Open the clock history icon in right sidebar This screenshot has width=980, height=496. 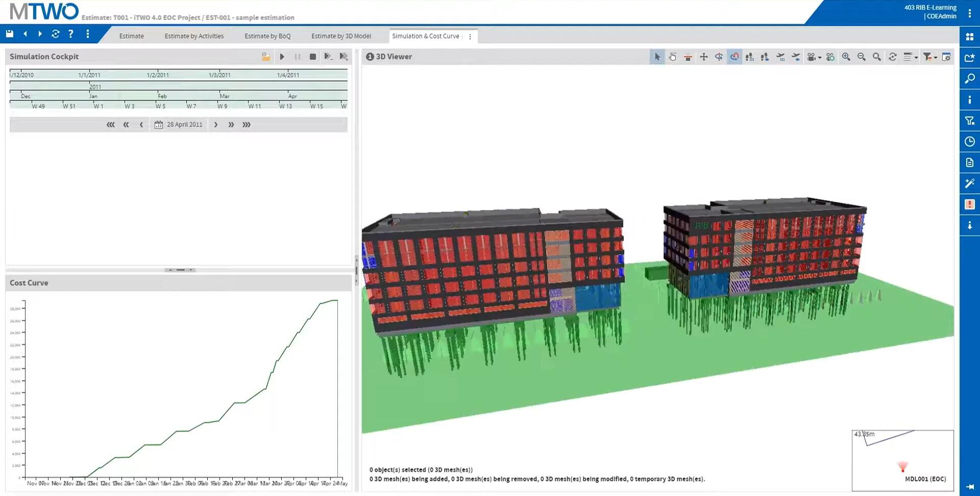pos(970,141)
